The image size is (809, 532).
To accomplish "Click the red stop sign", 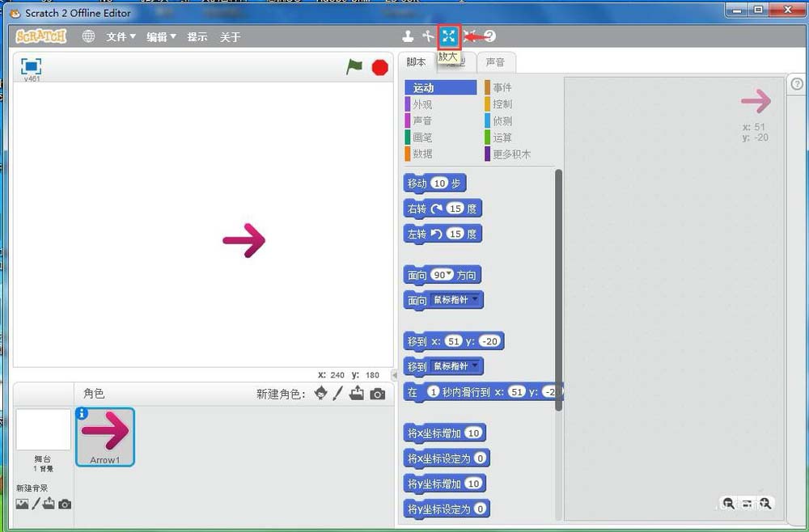I will (x=379, y=68).
